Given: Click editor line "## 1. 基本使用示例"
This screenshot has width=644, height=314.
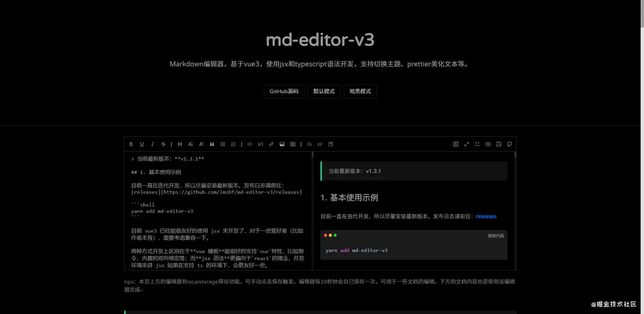Looking at the screenshot, I should coord(156,173).
